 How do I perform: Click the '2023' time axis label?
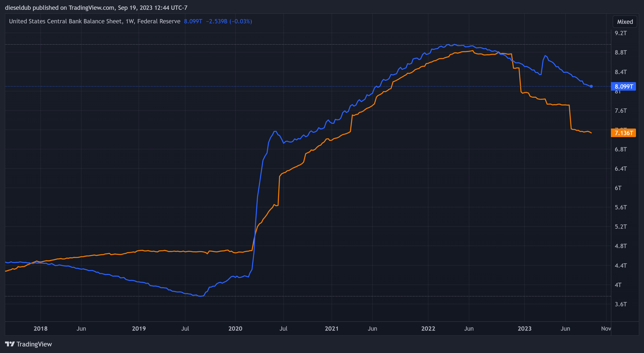(x=525, y=328)
